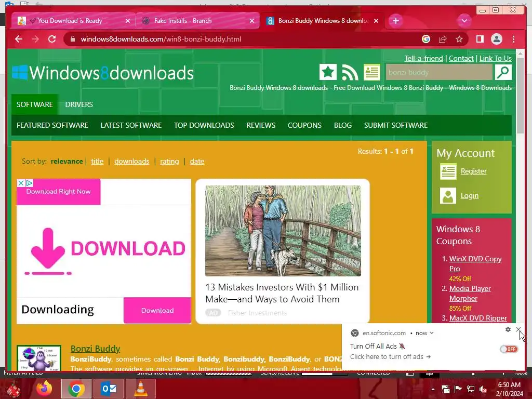Open the Chrome profile avatar
This screenshot has width=532, height=399.
tap(496, 39)
